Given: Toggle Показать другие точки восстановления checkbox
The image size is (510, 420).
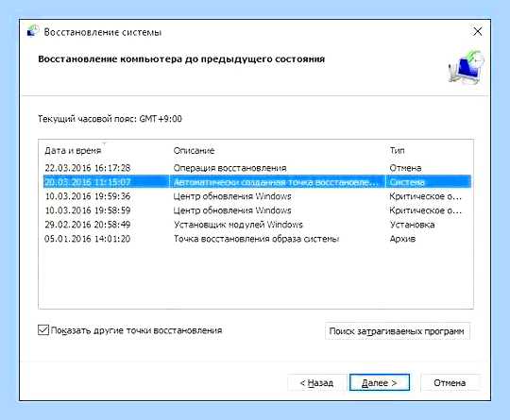Looking at the screenshot, I should (x=43, y=330).
